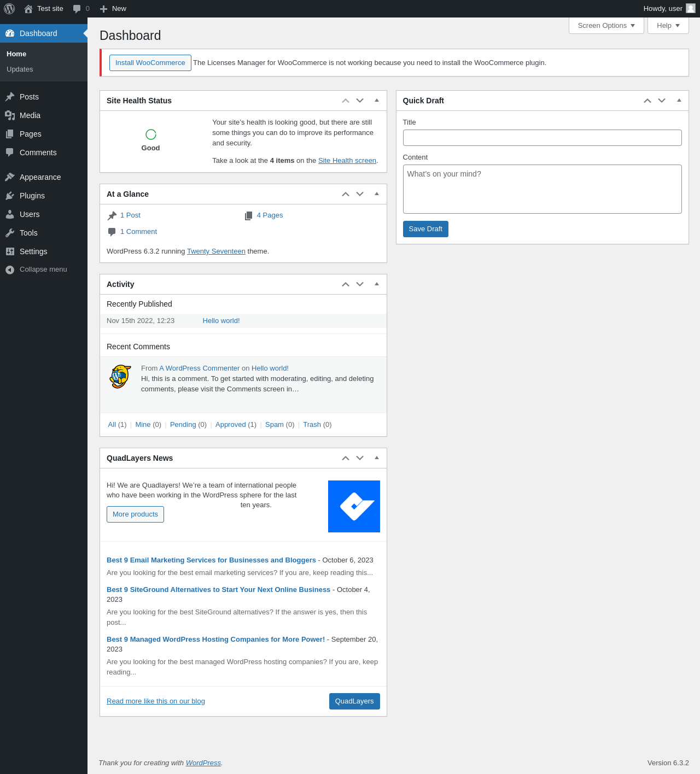Click the home icon beside Test site

coord(28,9)
